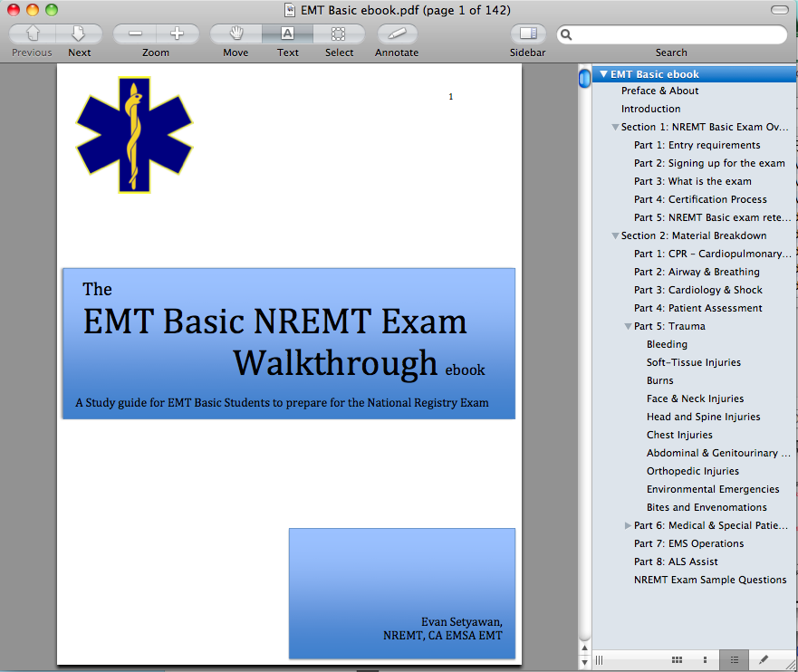Jump to Burns chapter in outline

(x=659, y=380)
